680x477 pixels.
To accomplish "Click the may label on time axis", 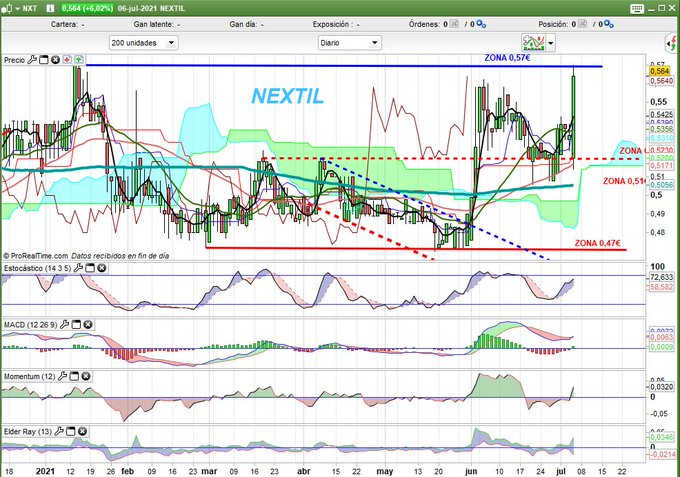I will [384, 471].
